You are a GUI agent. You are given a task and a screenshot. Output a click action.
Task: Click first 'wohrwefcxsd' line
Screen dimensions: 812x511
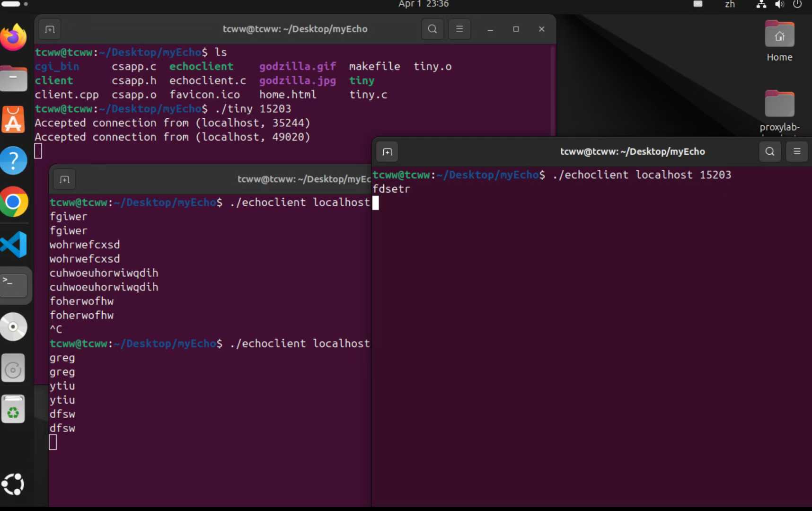click(x=85, y=245)
